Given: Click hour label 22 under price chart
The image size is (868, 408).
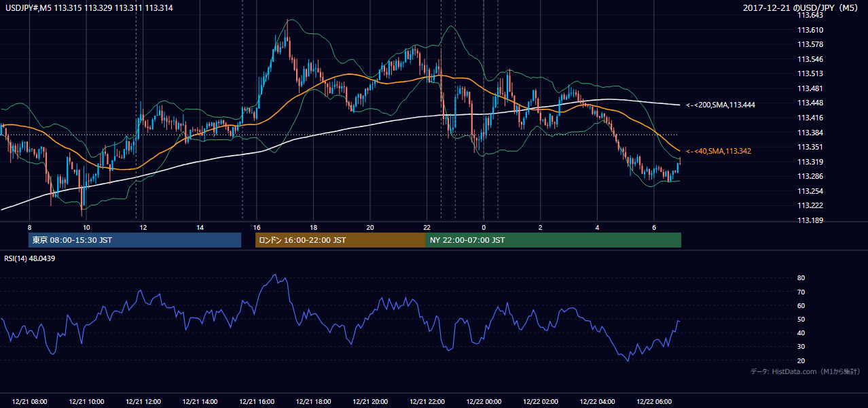Looking at the screenshot, I should pos(427,227).
